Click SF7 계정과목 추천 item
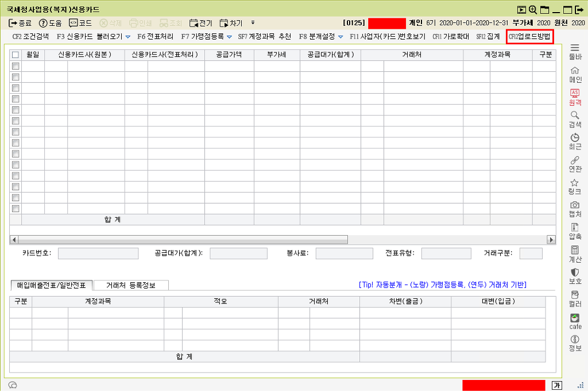Screen dimensions: 588x392 (264, 36)
